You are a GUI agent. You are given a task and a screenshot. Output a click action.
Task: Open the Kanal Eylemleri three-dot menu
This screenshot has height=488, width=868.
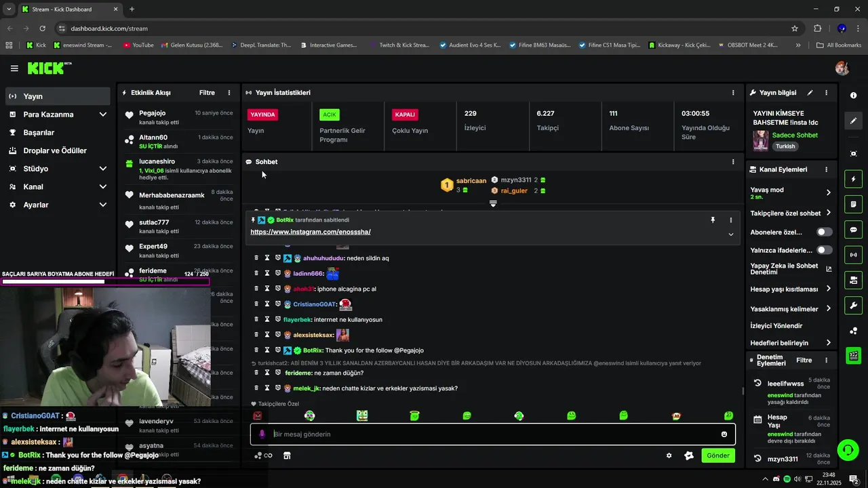click(826, 169)
